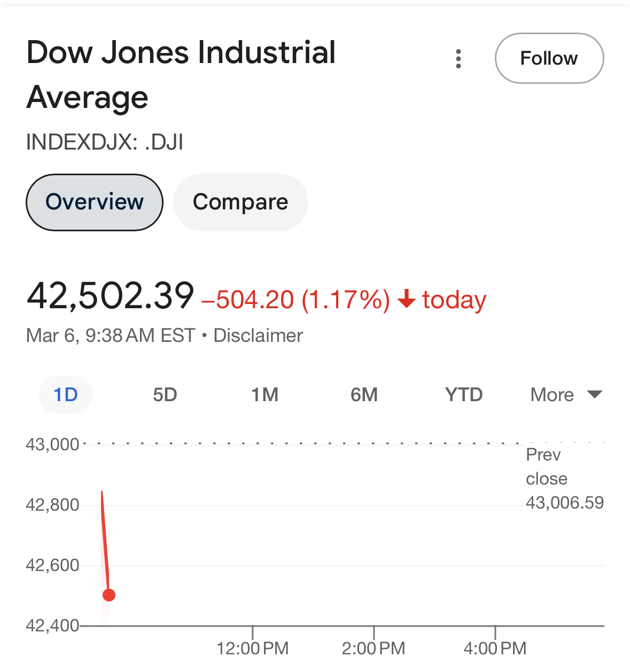This screenshot has height=672, width=630.
Task: Open the Compare tab
Action: (x=240, y=202)
